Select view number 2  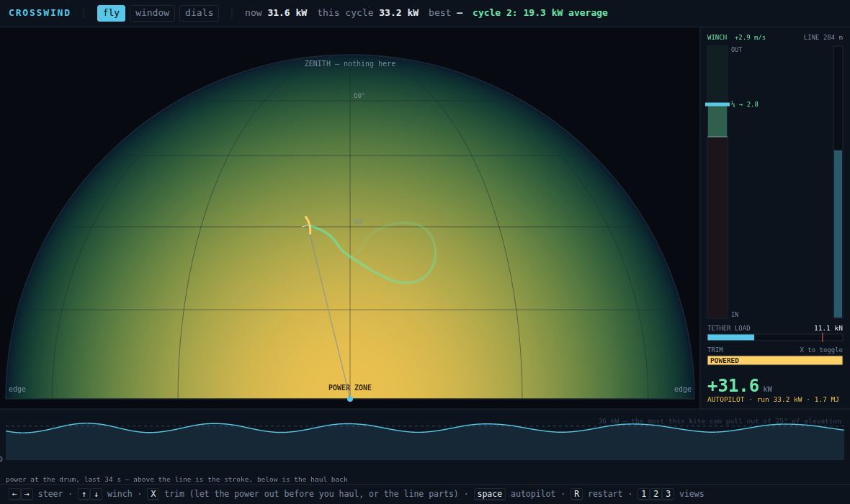[656, 494]
